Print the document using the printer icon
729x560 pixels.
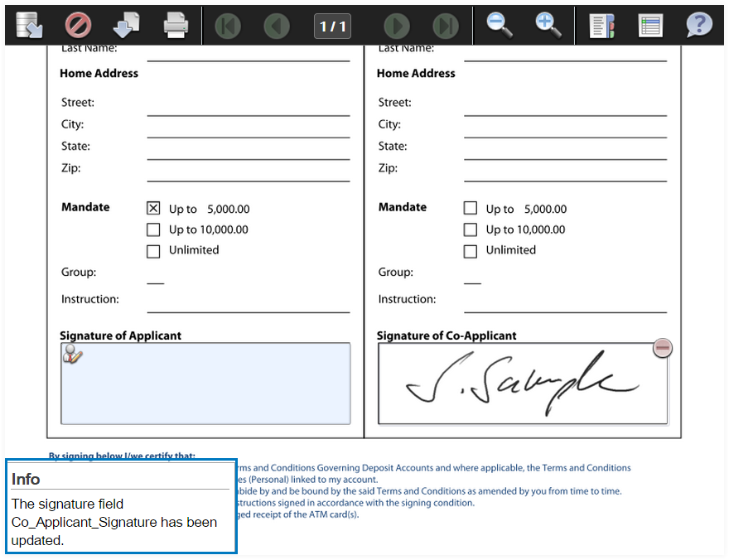pos(176,25)
